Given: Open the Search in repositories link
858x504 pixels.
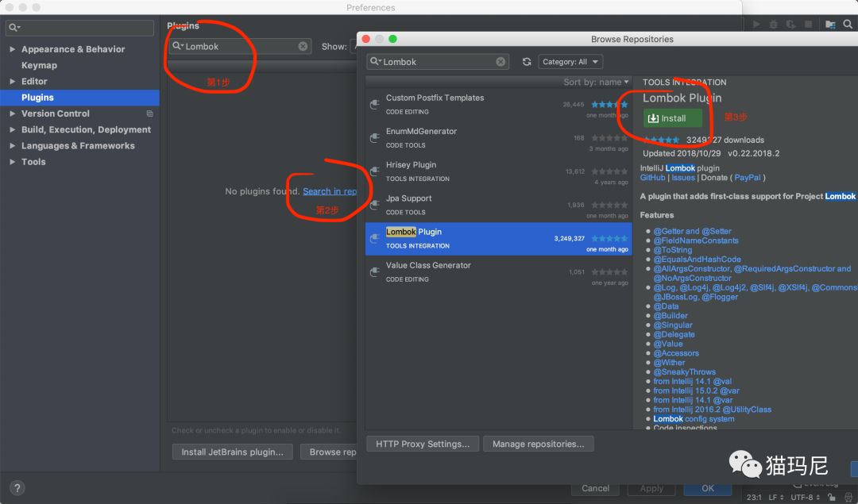Looking at the screenshot, I should 330,191.
